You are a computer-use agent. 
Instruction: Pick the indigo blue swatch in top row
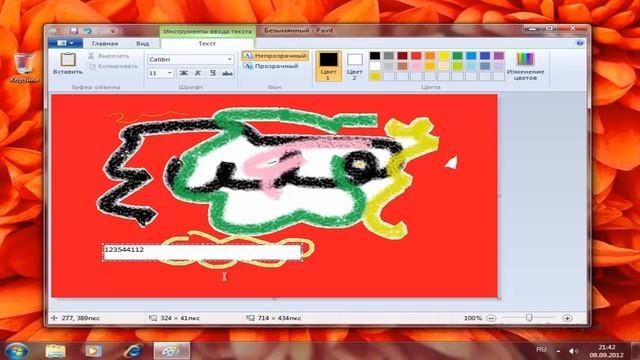tap(485, 56)
